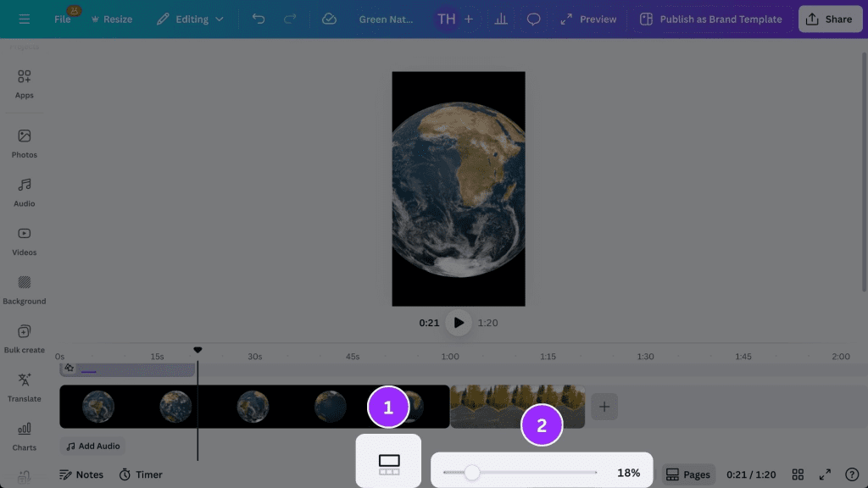Screen dimensions: 868x488
Task: Open the Photos sidebar panel
Action: pyautogui.click(x=25, y=142)
